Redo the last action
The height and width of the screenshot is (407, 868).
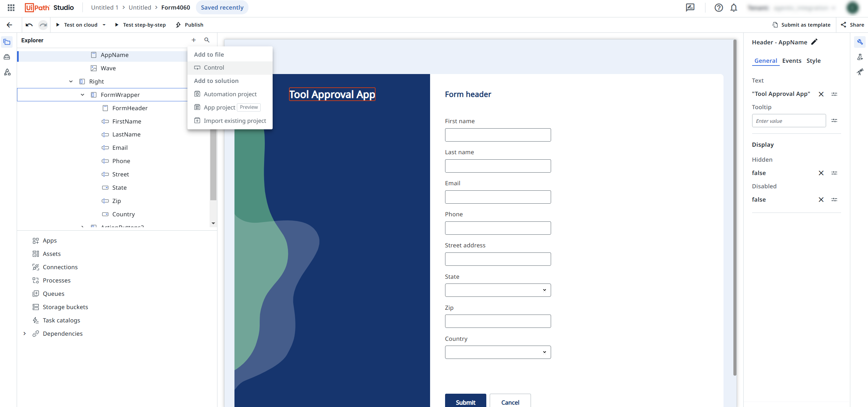pyautogui.click(x=43, y=25)
